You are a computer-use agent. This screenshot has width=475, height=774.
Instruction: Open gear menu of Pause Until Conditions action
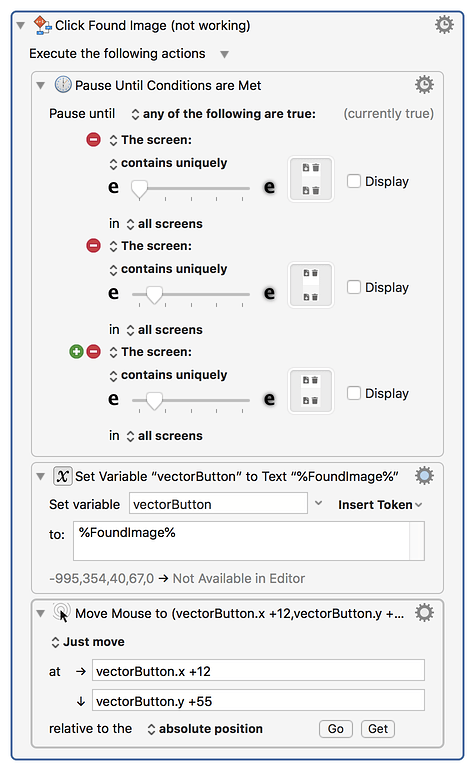click(x=424, y=85)
